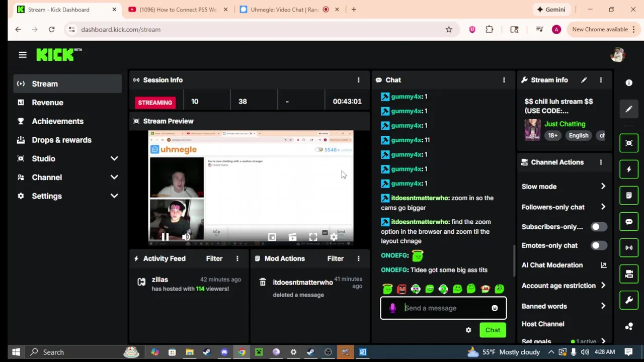Open Discord from the taskbar

[x=224, y=352]
